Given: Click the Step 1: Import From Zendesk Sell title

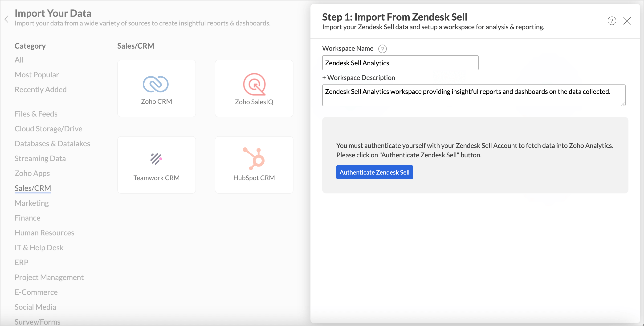Looking at the screenshot, I should (395, 17).
